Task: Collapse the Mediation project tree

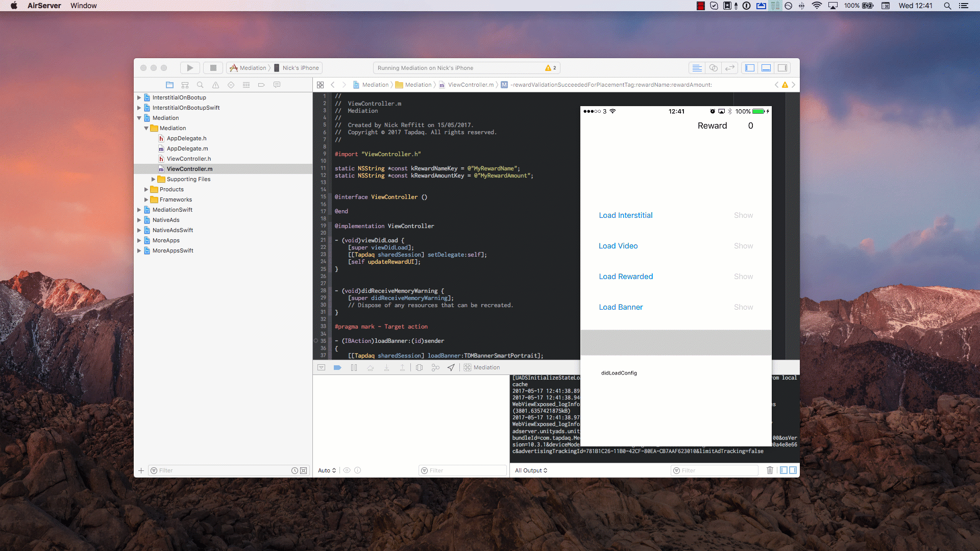Action: (x=139, y=118)
